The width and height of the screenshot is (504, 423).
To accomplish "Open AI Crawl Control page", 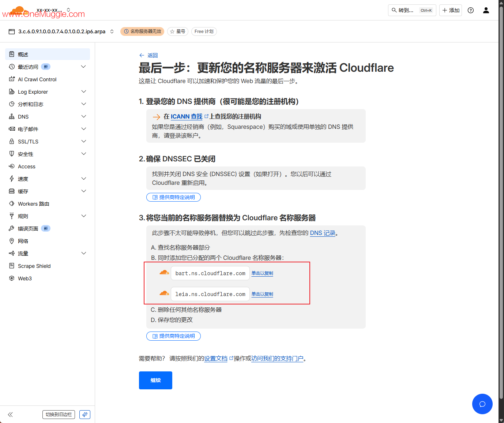I will (x=48, y=79).
